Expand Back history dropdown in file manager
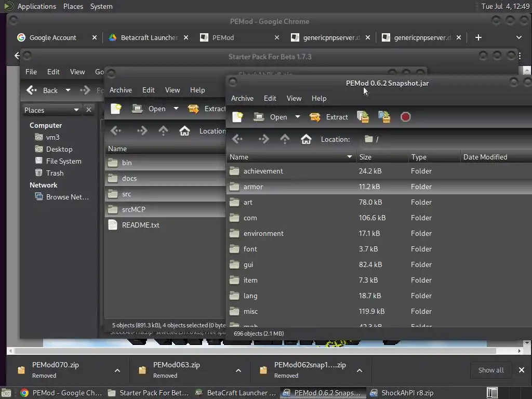The image size is (532, 399). coord(68,90)
